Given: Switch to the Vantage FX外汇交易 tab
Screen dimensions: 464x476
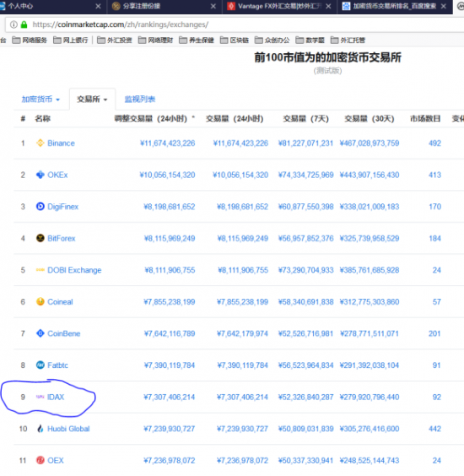Looking at the screenshot, I should tap(279, 6).
